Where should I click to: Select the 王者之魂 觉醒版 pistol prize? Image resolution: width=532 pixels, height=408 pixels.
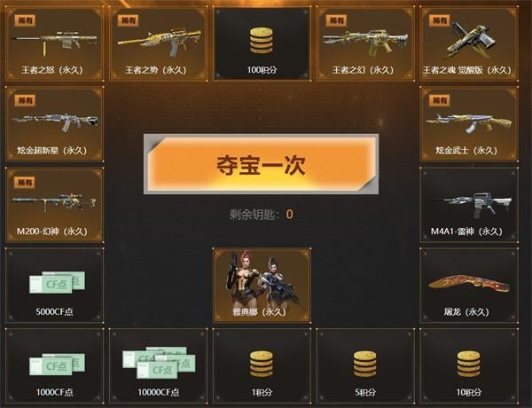click(x=469, y=44)
